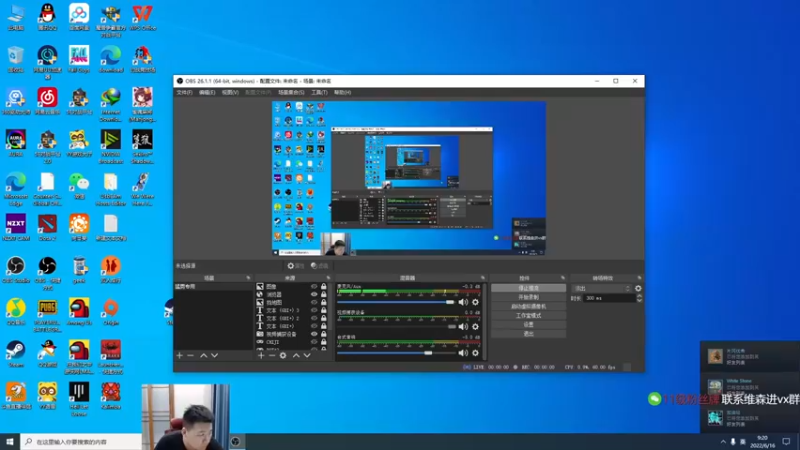Move the source down in the Sources panel
The image size is (800, 450).
[307, 355]
